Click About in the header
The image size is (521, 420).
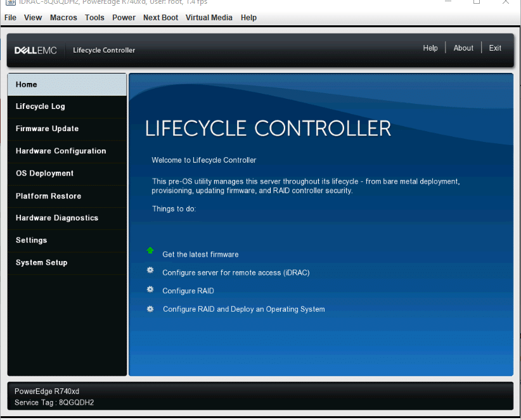463,48
